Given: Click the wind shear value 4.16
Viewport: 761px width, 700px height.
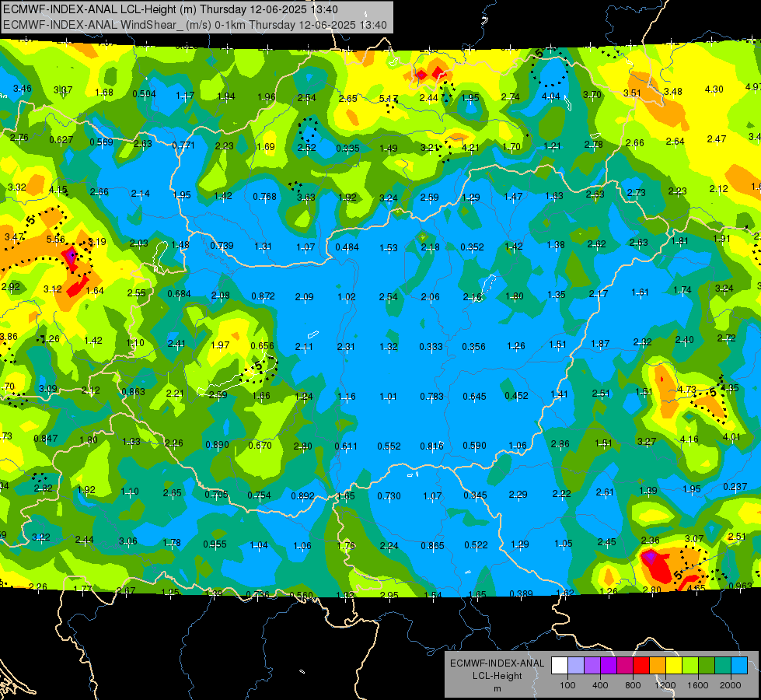Looking at the screenshot, I should (689, 439).
